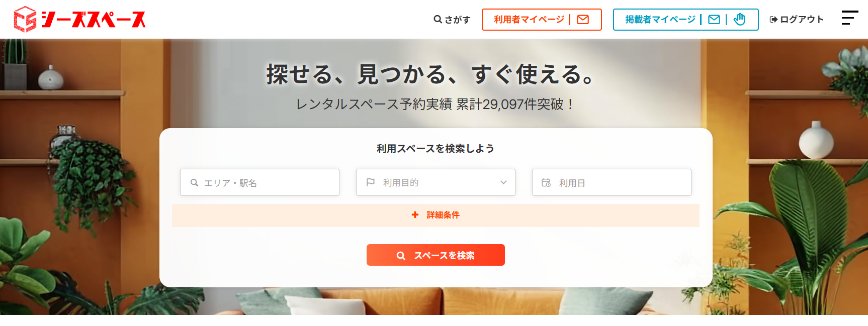Click the magnifier icon beside さがす
Image resolution: width=868 pixels, height=326 pixels.
click(x=438, y=19)
